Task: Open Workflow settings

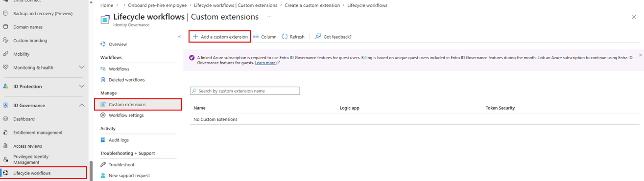Action: pyautogui.click(x=126, y=115)
